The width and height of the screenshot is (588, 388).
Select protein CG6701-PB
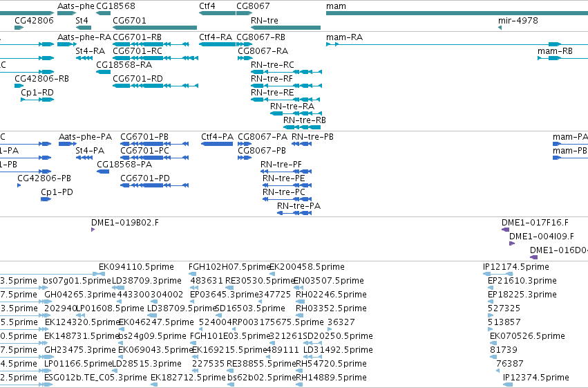tap(155, 144)
